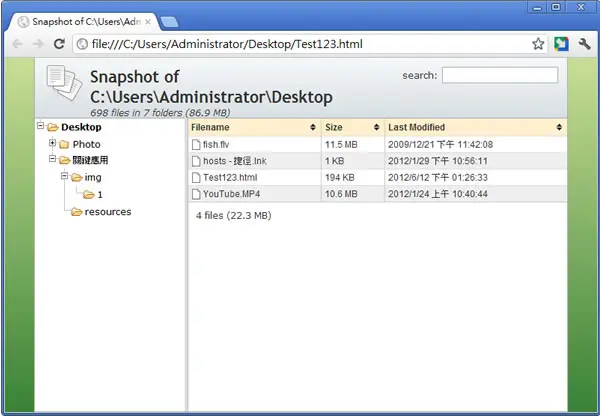Image resolution: width=600 pixels, height=416 pixels.
Task: Click the back navigation arrow
Action: (17, 44)
